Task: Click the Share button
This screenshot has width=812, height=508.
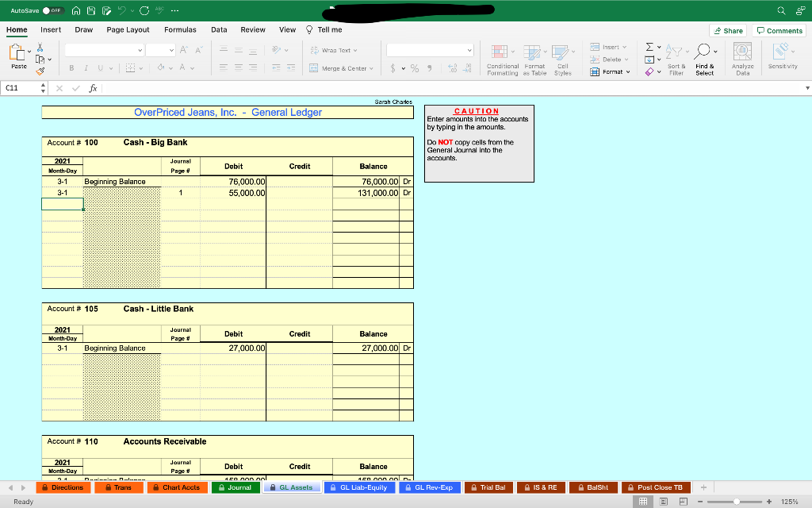Action: tap(726, 29)
